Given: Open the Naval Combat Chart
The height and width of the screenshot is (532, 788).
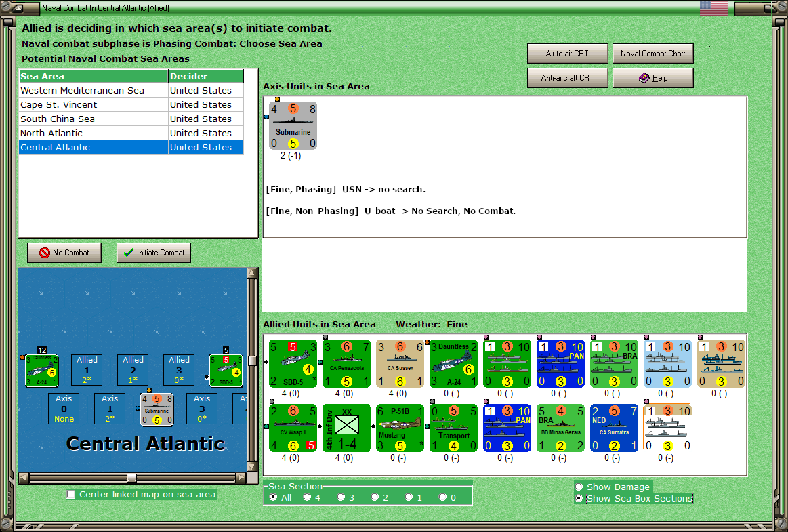Looking at the screenshot, I should coord(652,54).
